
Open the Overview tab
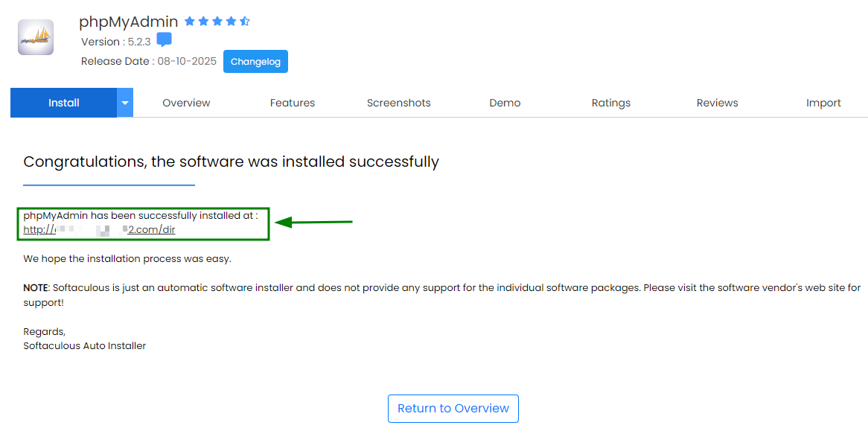[186, 103]
